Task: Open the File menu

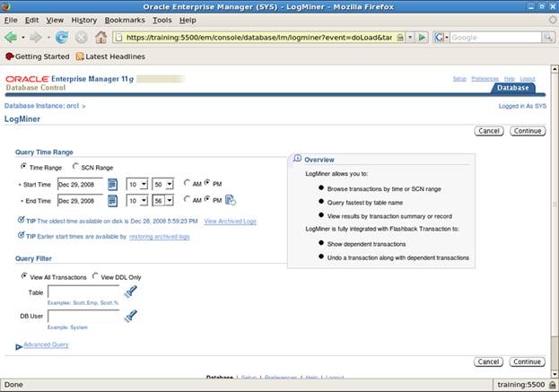Action: pos(11,21)
